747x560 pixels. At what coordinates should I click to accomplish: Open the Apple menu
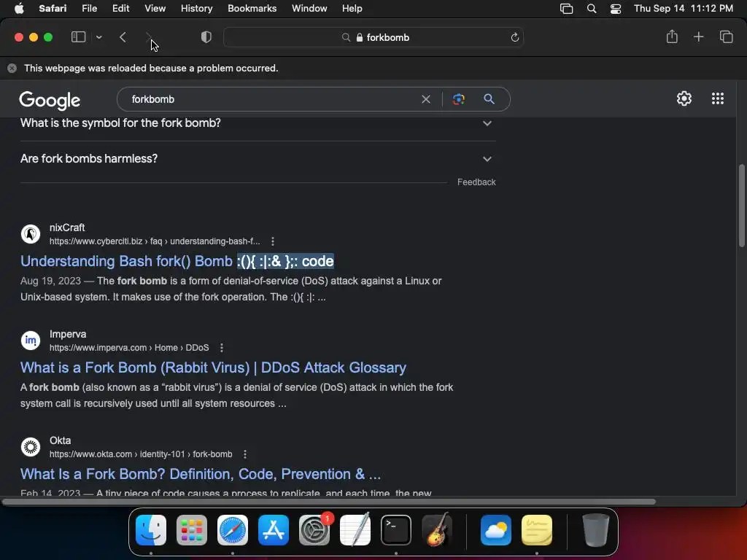19,9
